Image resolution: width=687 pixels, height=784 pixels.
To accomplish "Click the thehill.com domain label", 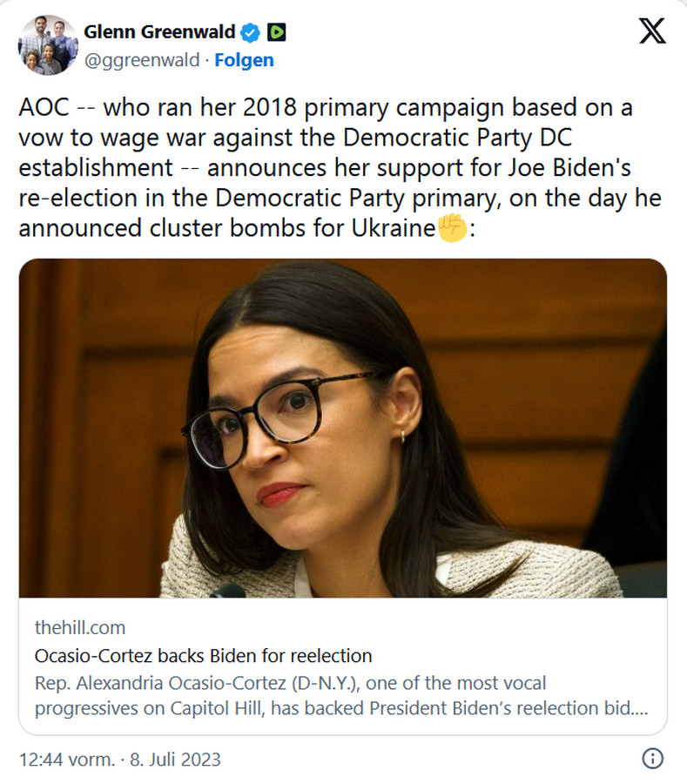I will pos(80,627).
